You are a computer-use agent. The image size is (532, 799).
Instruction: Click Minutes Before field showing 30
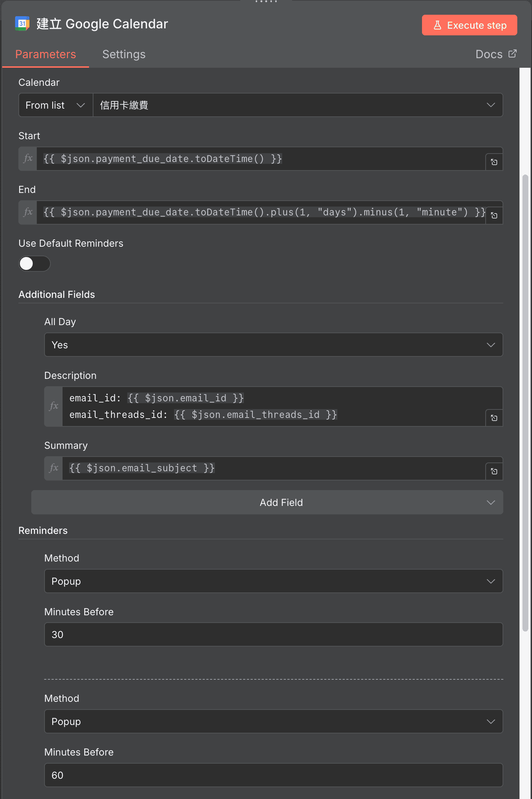(x=273, y=634)
